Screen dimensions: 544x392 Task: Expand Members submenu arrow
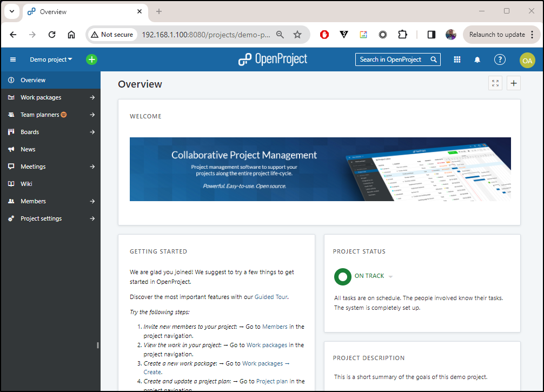point(92,202)
